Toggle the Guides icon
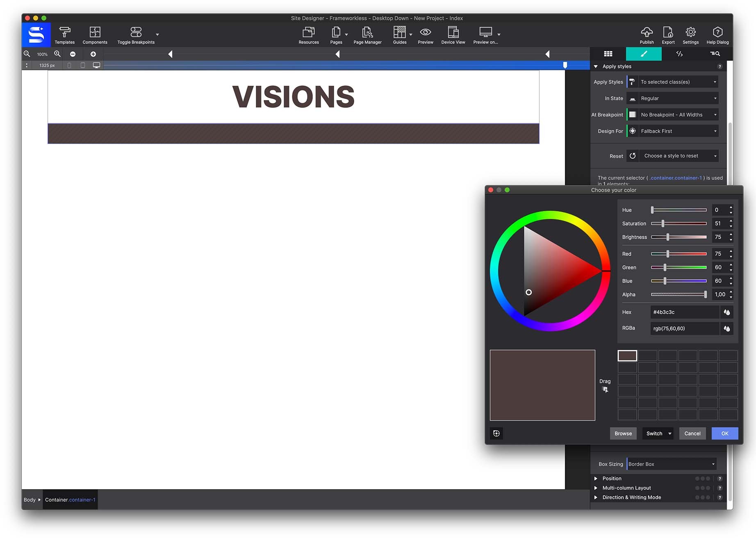Image resolution: width=756 pixels, height=538 pixels. coord(399,32)
